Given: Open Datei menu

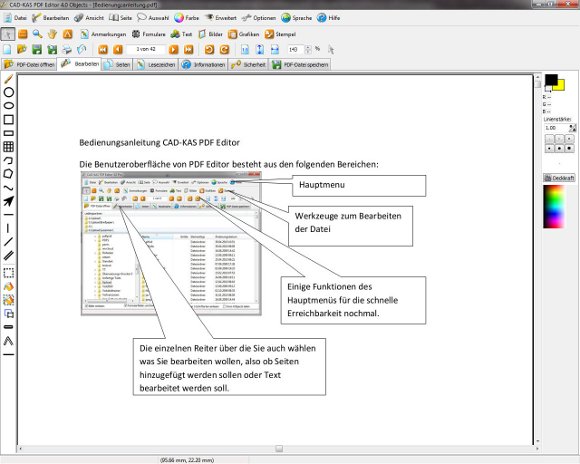Looking at the screenshot, I should (16, 18).
